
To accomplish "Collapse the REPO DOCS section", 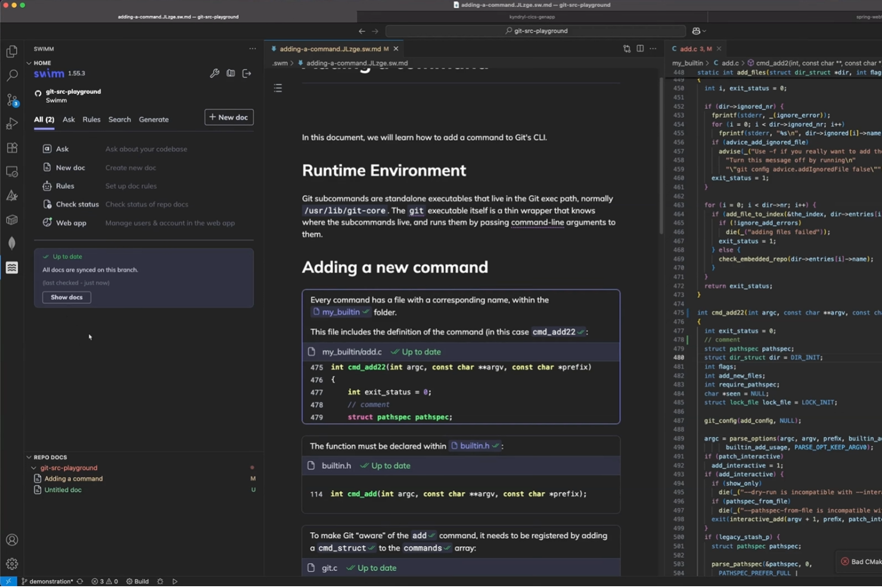I will 29,458.
